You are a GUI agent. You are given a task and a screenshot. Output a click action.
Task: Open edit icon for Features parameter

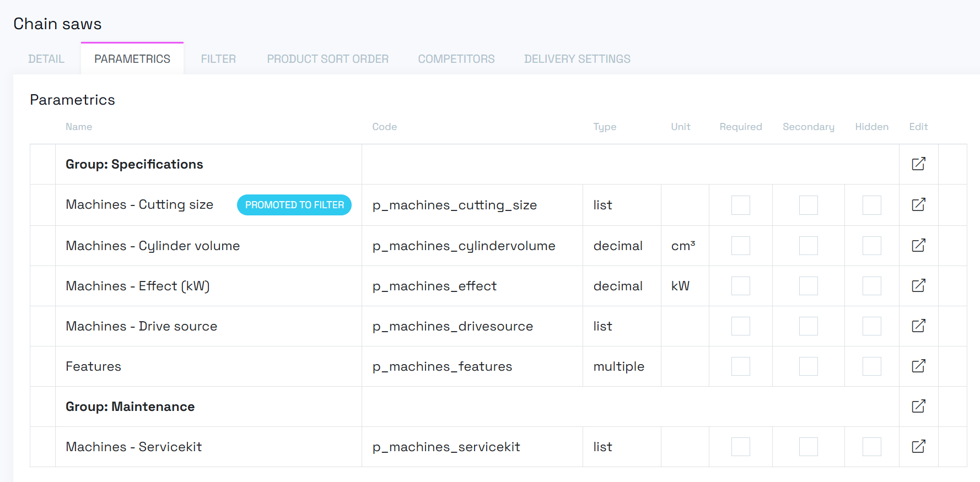coord(918,366)
